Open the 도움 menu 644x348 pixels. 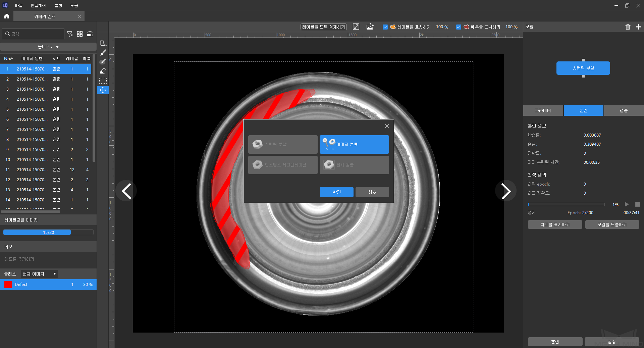coord(74,5)
